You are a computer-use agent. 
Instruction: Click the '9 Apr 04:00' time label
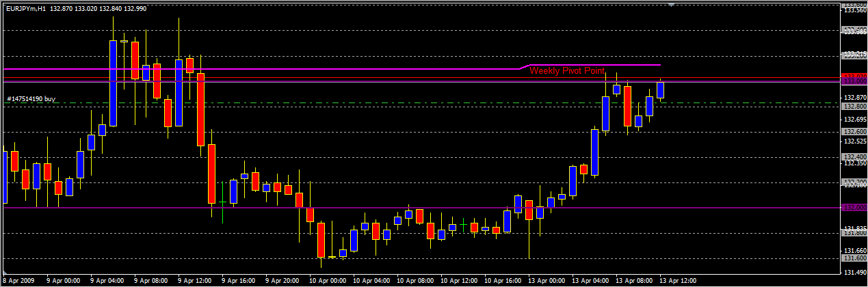(x=107, y=281)
